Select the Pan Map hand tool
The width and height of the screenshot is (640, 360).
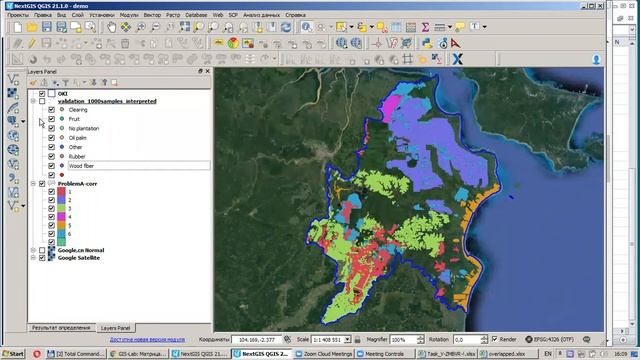click(111, 27)
